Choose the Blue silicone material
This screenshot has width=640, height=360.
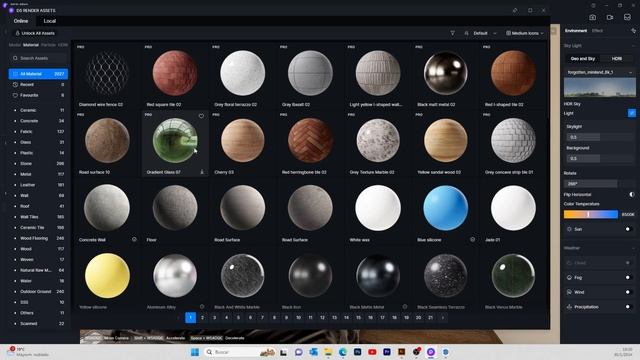coord(445,208)
